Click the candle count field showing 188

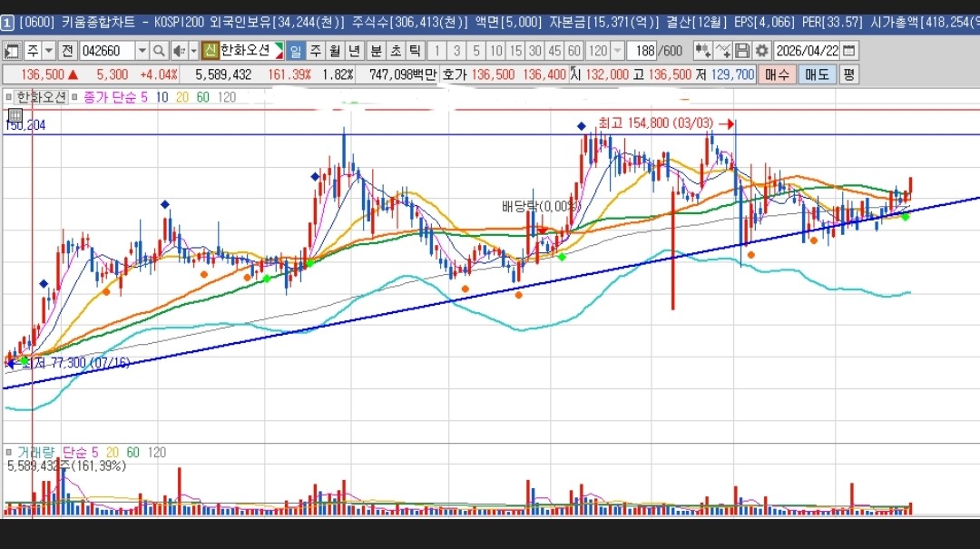[x=642, y=51]
